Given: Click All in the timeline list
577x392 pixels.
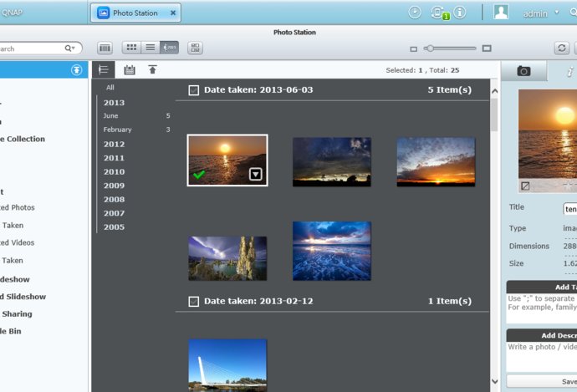Looking at the screenshot, I should coord(110,87).
